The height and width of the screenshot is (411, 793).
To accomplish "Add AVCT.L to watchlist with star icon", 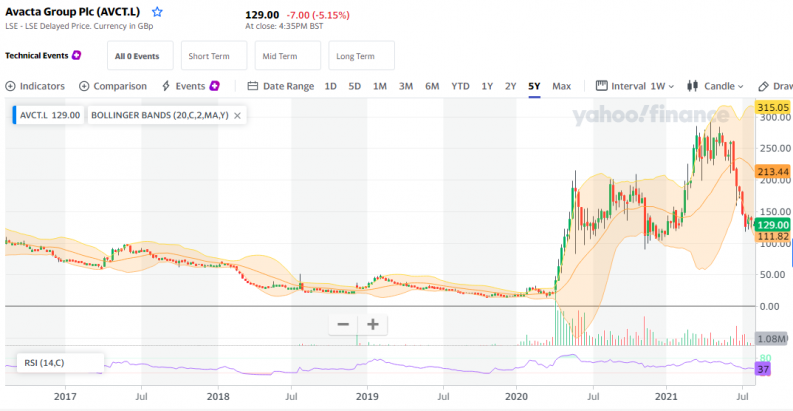I will point(157,12).
